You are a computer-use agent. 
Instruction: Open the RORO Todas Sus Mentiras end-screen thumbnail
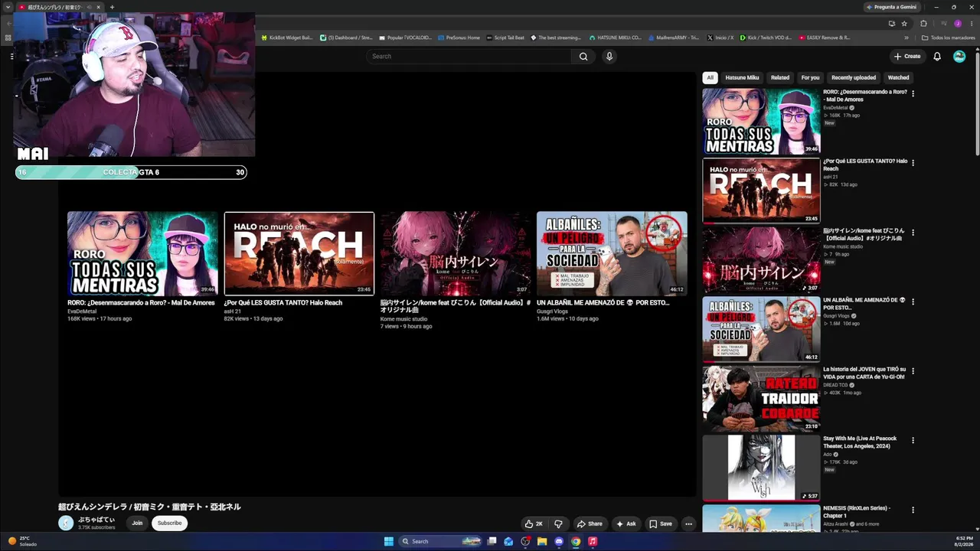click(x=142, y=253)
